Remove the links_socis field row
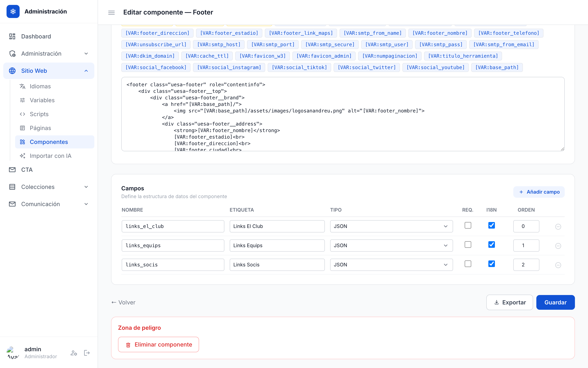 click(x=558, y=265)
